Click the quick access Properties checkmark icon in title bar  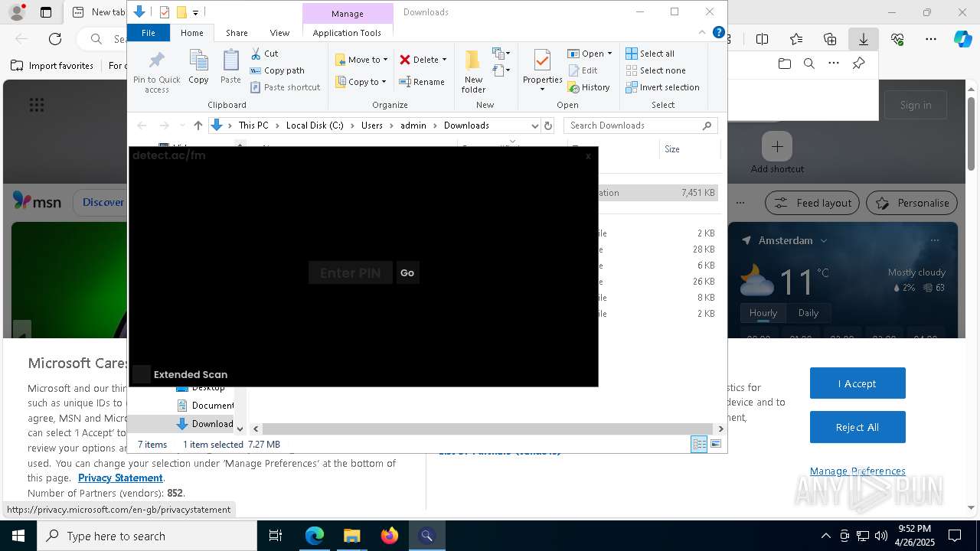click(x=165, y=12)
